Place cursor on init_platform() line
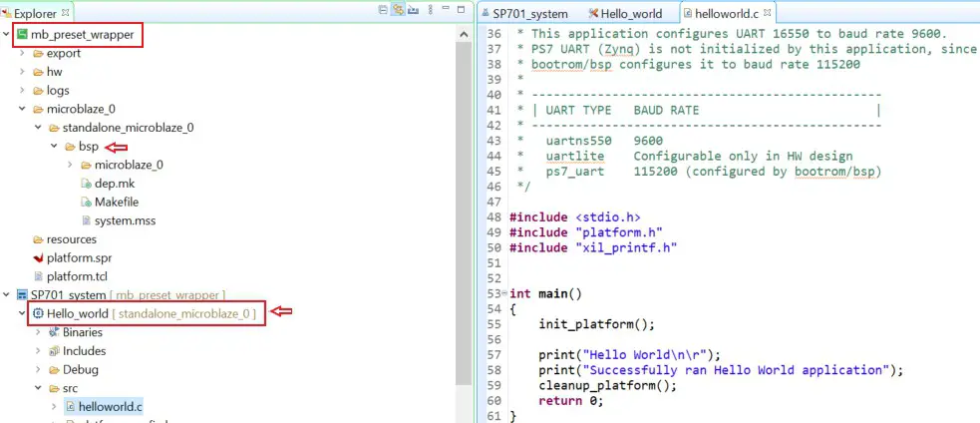 pos(596,324)
